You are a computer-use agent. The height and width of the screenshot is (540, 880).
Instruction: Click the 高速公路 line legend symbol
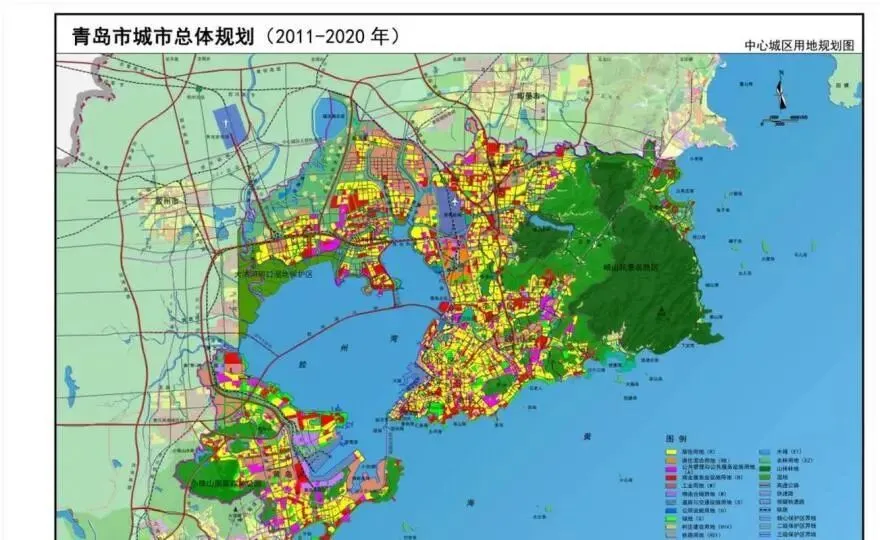click(x=764, y=485)
